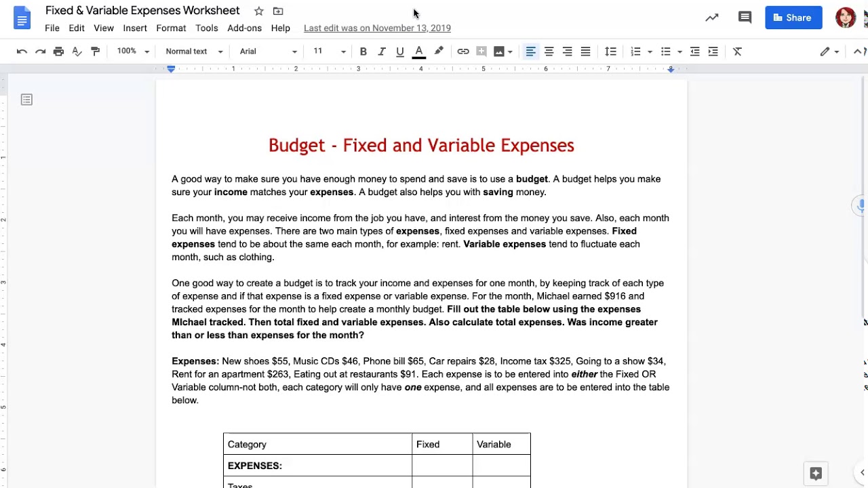Image resolution: width=868 pixels, height=488 pixels.
Task: Click the Variable column header cell
Action: coord(501,444)
